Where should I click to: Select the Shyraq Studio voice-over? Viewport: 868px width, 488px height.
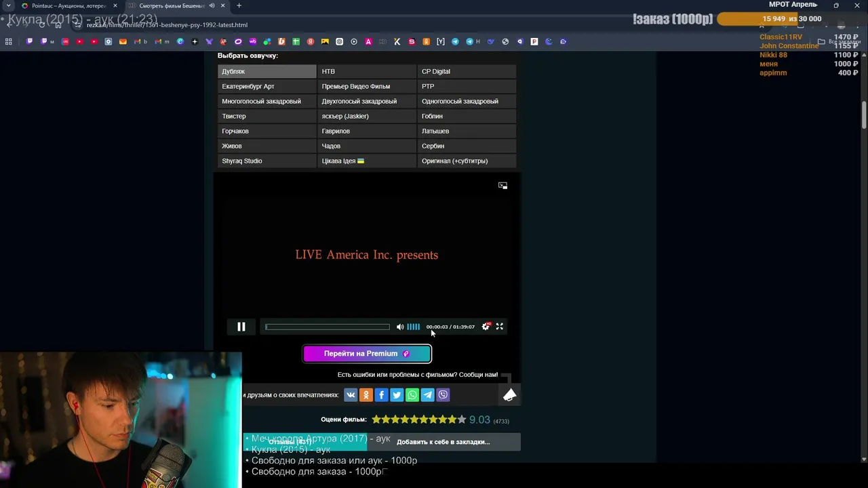coord(267,161)
